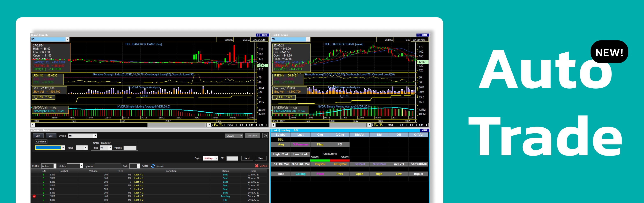Image resolution: width=644 pixels, height=203 pixels.
Task: Select FULL range on weekly graph
Action: tap(390, 125)
